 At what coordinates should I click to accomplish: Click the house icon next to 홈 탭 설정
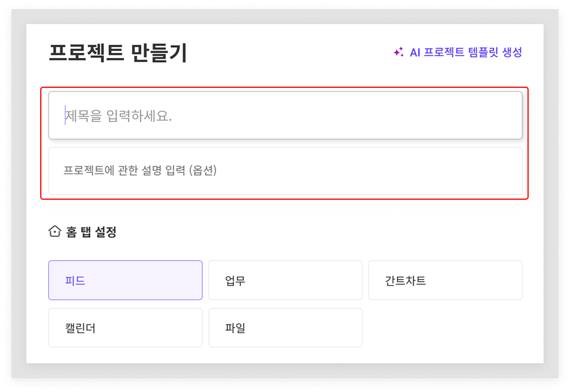pyautogui.click(x=55, y=231)
